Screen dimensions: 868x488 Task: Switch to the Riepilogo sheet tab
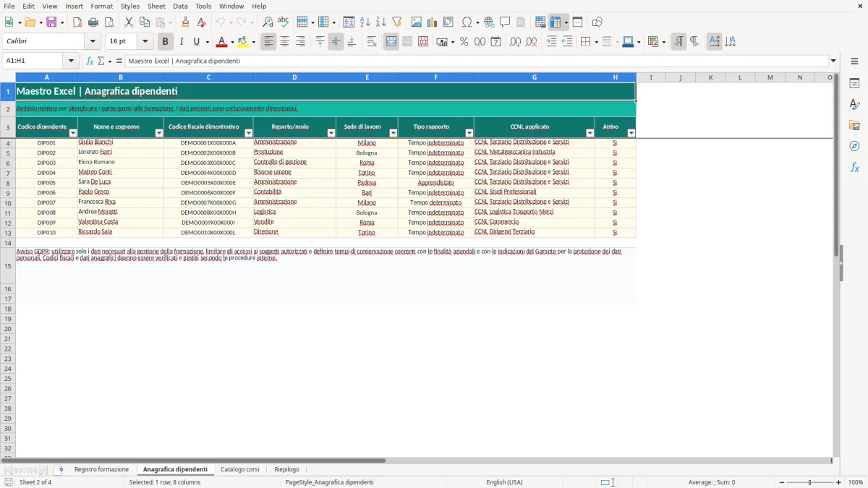tap(287, 470)
